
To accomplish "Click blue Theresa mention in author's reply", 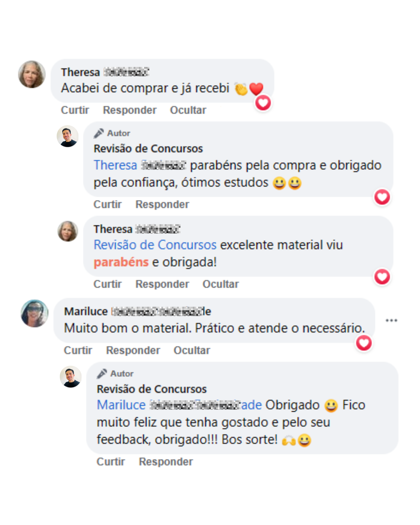I will 115,165.
